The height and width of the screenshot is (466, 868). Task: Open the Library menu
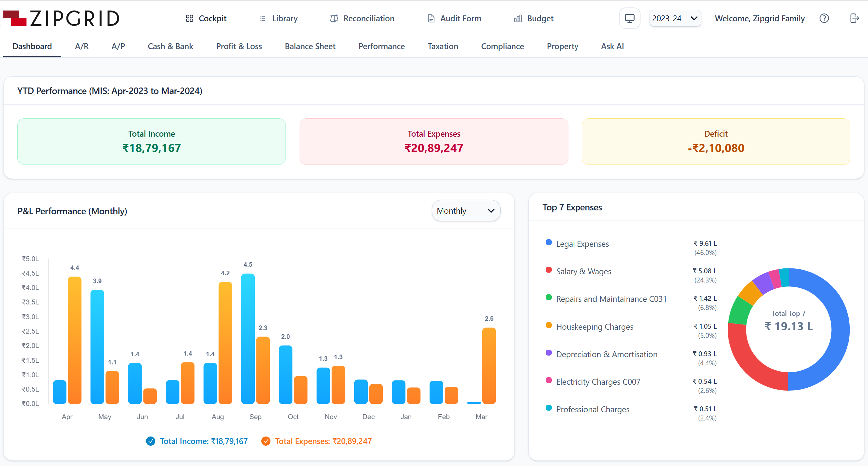coord(278,18)
